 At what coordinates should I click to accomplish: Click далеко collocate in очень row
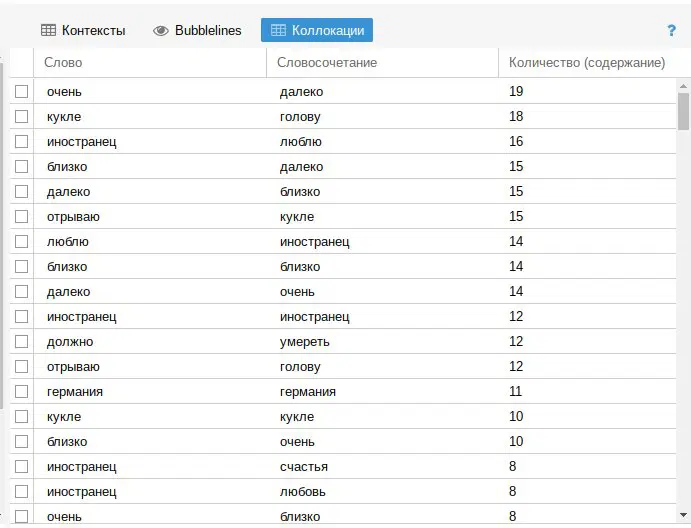coord(301,92)
